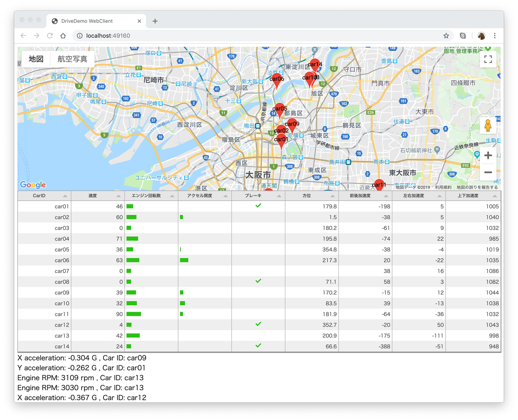Sort by the 方位 column arrow
Image resolution: width=518 pixels, height=420 pixels.
(332, 196)
